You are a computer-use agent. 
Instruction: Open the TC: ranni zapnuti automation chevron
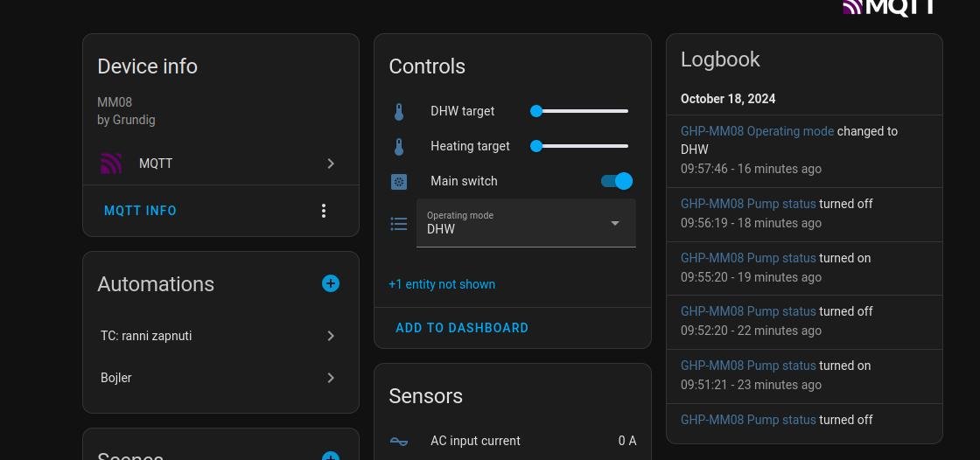(x=331, y=336)
